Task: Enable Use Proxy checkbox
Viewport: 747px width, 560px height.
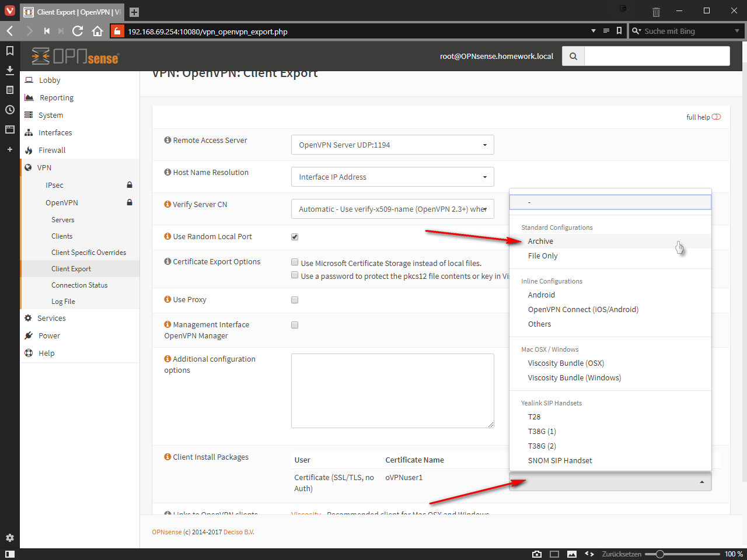Action: pyautogui.click(x=295, y=300)
